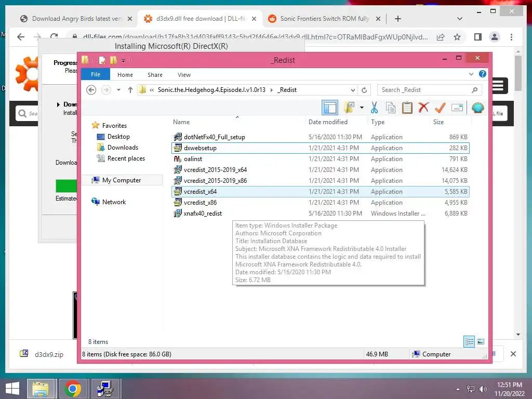Click the blue shell icon in toolbar
This screenshot has width=532, height=399.
(478, 108)
